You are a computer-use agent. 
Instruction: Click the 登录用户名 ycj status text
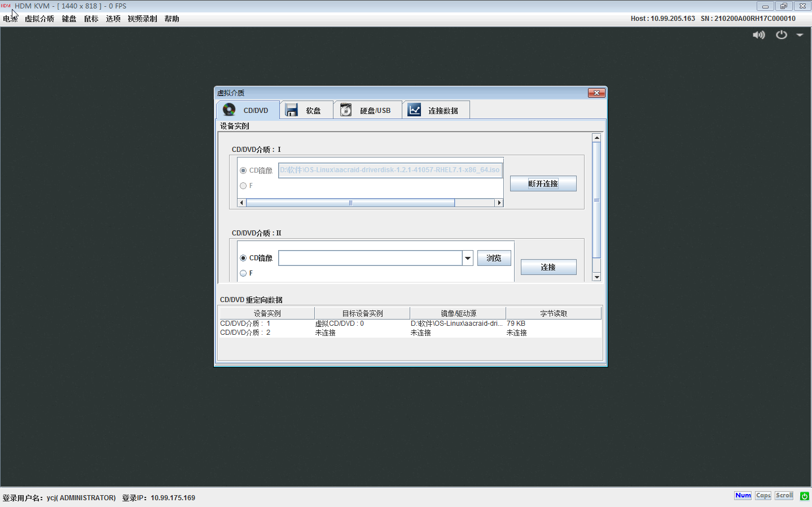(x=59, y=498)
